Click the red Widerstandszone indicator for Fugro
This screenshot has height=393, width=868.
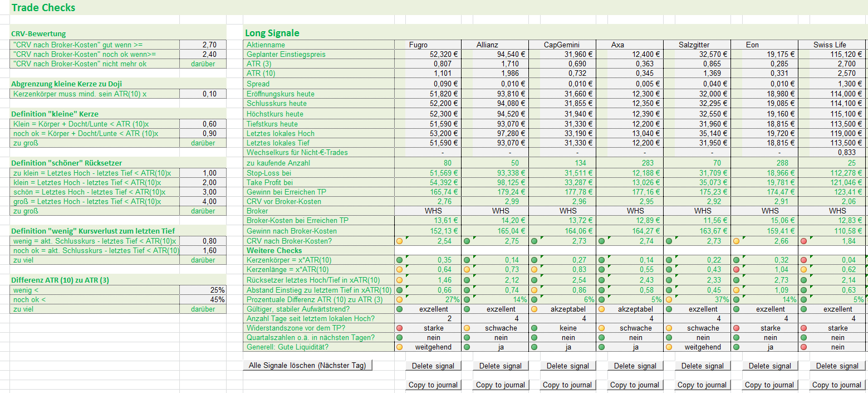(x=399, y=328)
